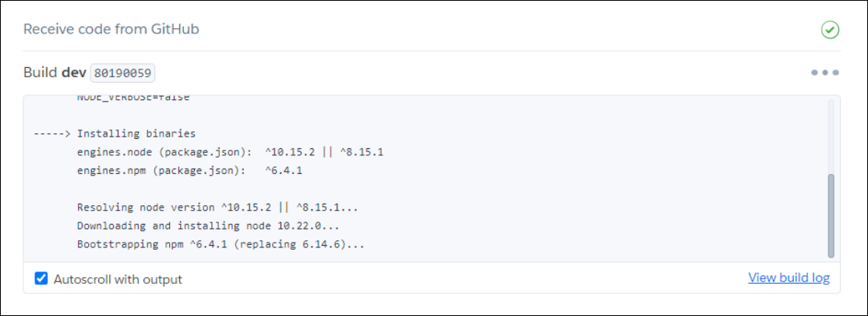
Task: Toggle the Autoscroll with output checkbox
Action: pos(41,279)
